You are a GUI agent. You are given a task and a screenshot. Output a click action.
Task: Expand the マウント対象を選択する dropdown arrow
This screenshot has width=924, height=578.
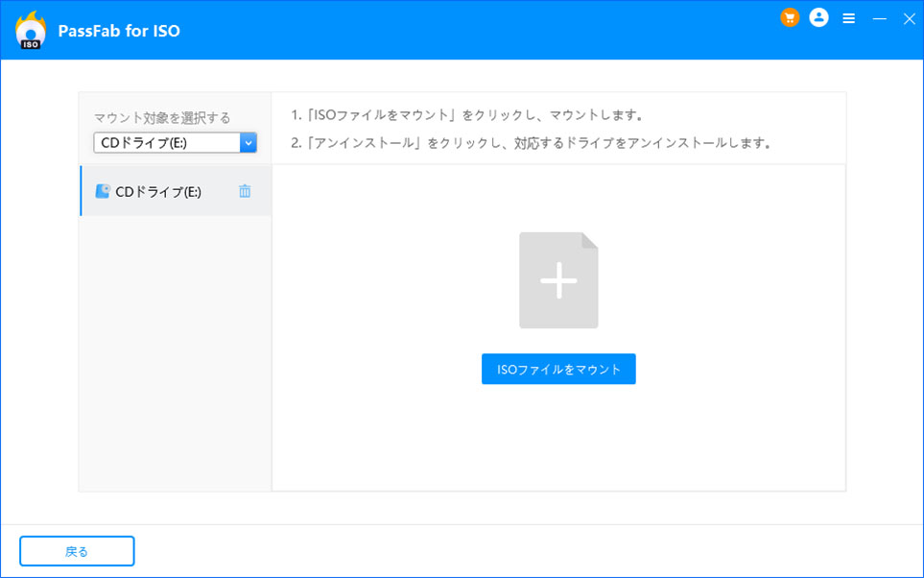pos(249,143)
